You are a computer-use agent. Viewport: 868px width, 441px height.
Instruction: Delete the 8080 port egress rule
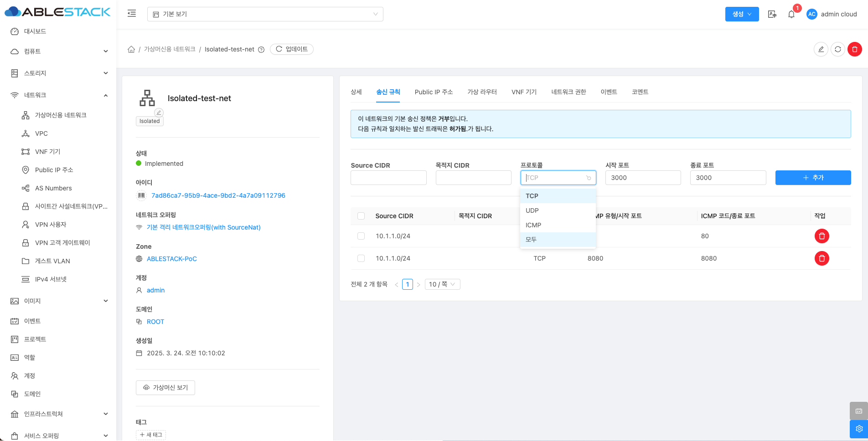[821, 258]
